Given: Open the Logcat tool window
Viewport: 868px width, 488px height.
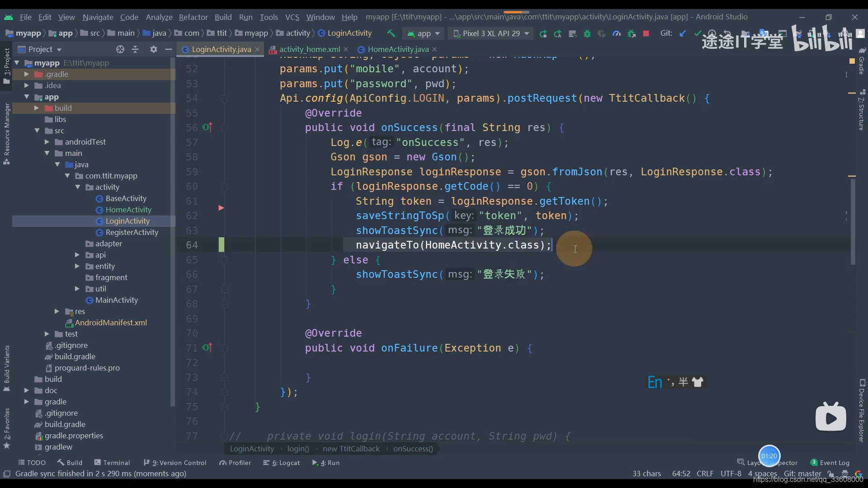Looking at the screenshot, I should 282,463.
